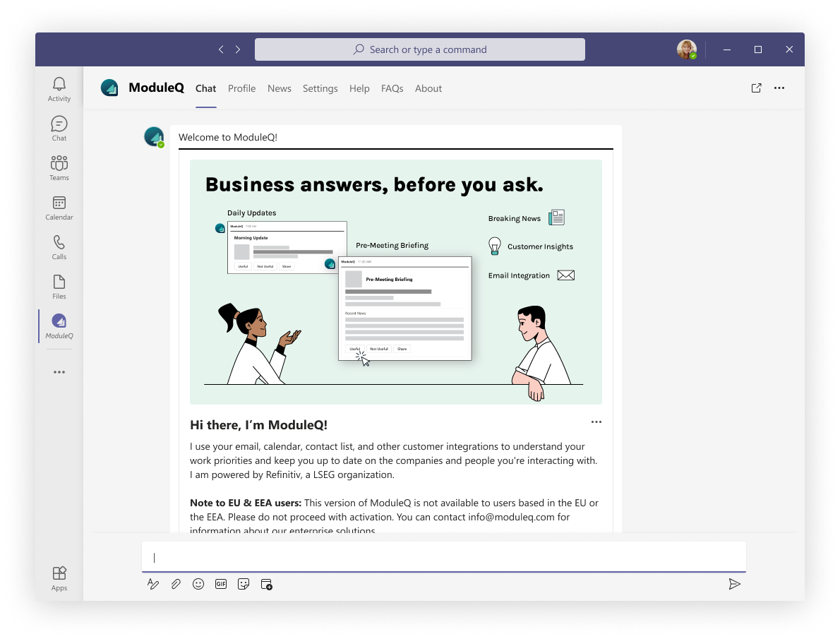Viewport: 840px width, 639px height.
Task: Open the text Format options
Action: [153, 584]
